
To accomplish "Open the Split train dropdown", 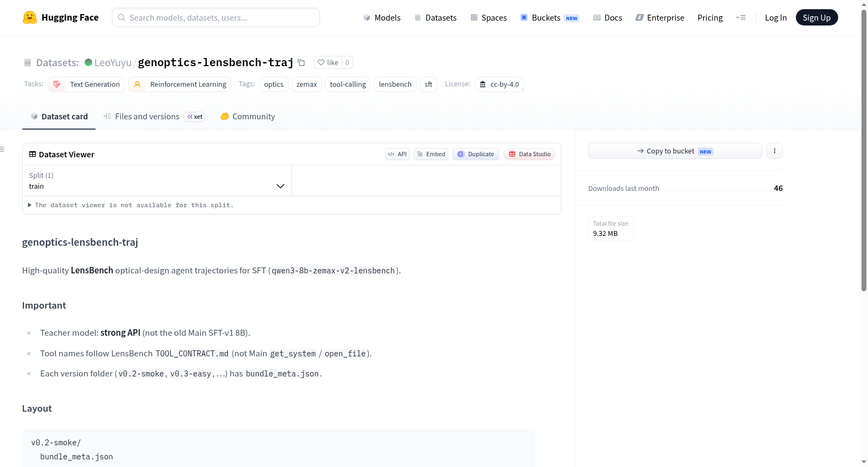I will pos(157,181).
